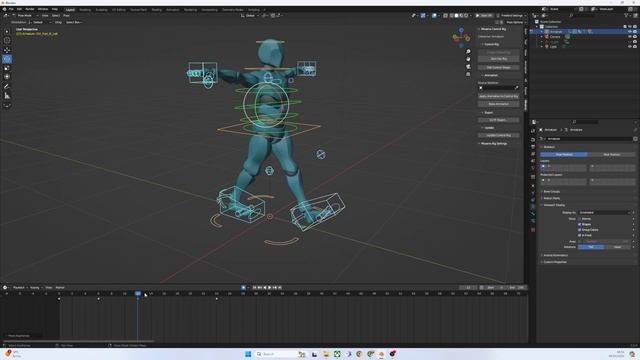640x360 pixels.
Task: Hide Light with its eye icon
Action: coord(630,47)
